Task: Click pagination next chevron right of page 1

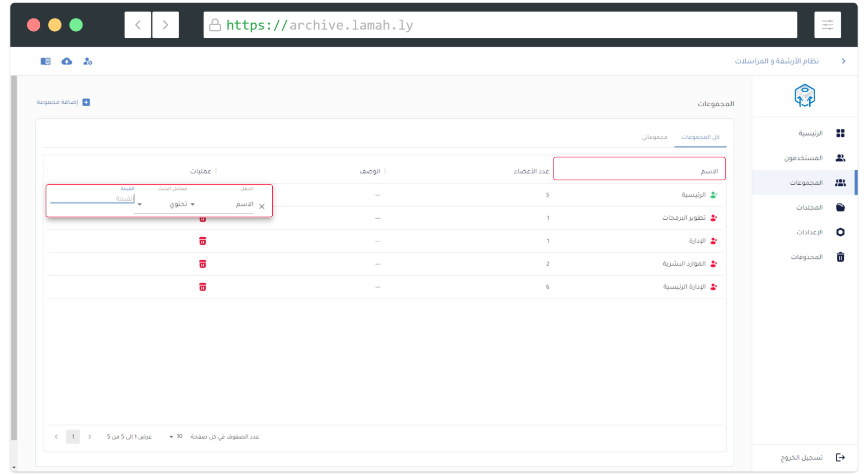Action: pos(90,437)
